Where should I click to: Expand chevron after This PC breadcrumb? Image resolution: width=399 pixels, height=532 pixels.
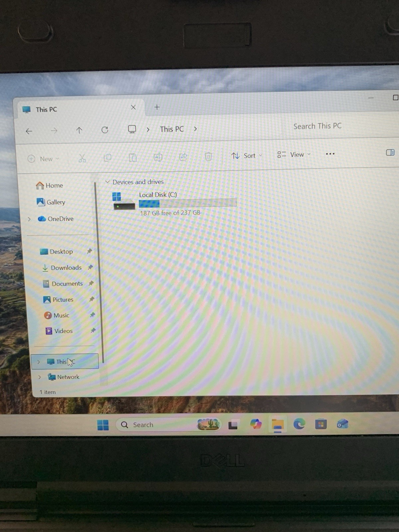196,129
